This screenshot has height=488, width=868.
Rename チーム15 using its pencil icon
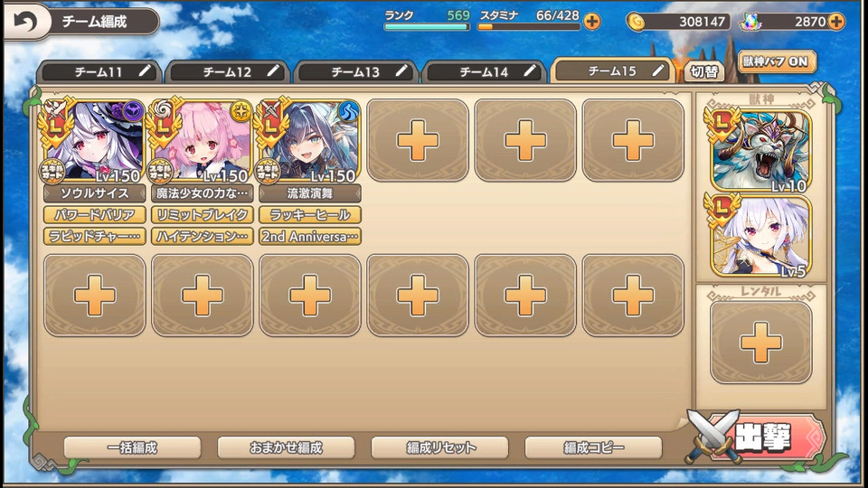coord(658,70)
